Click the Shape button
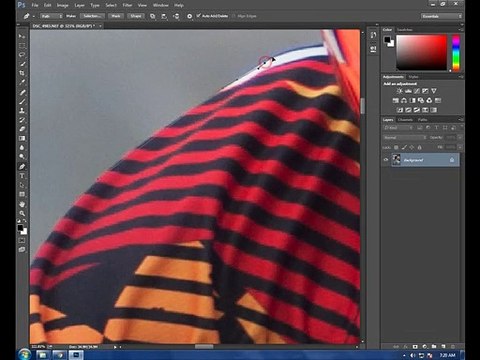Image resolution: width=480 pixels, height=360 pixels. tap(136, 16)
